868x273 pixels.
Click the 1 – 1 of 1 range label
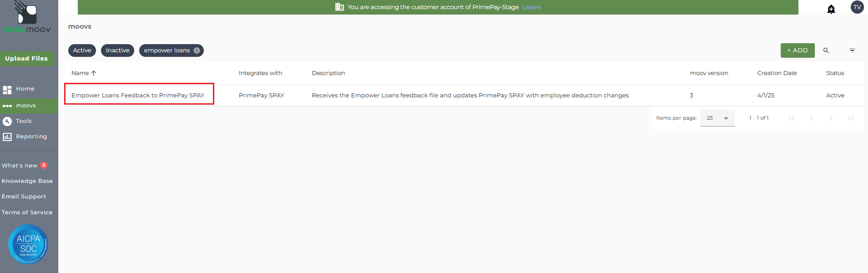click(x=759, y=118)
